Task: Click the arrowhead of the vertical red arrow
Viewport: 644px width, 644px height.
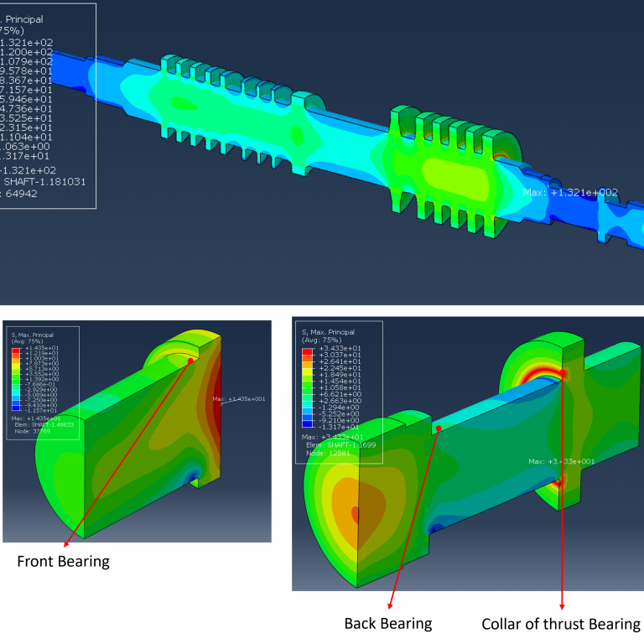Action: 562,606
